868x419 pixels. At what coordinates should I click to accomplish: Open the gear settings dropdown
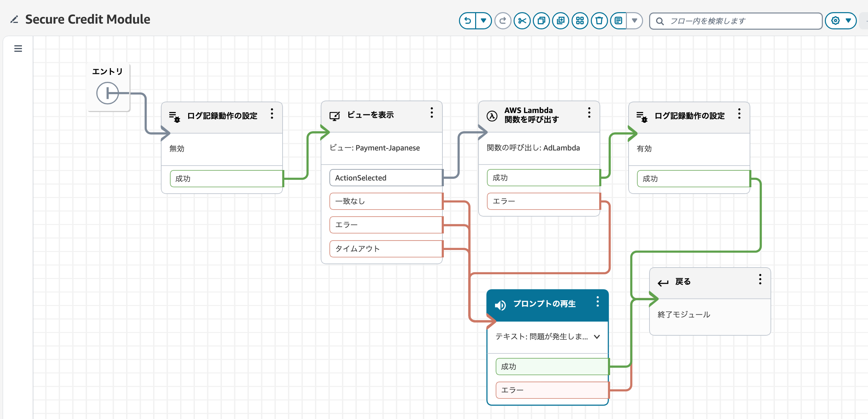[x=841, y=21]
